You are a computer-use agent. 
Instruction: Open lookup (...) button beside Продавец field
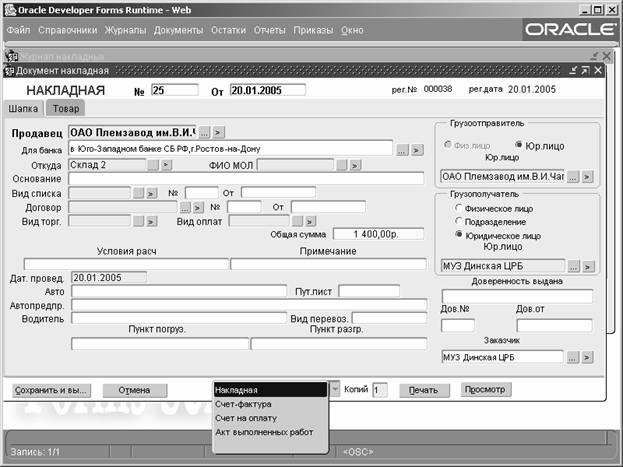click(204, 132)
